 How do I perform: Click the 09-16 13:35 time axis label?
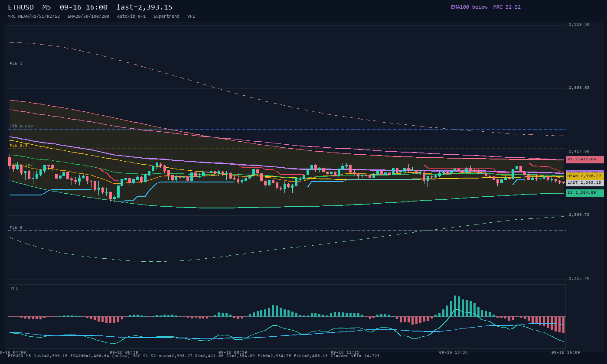click(x=454, y=352)
